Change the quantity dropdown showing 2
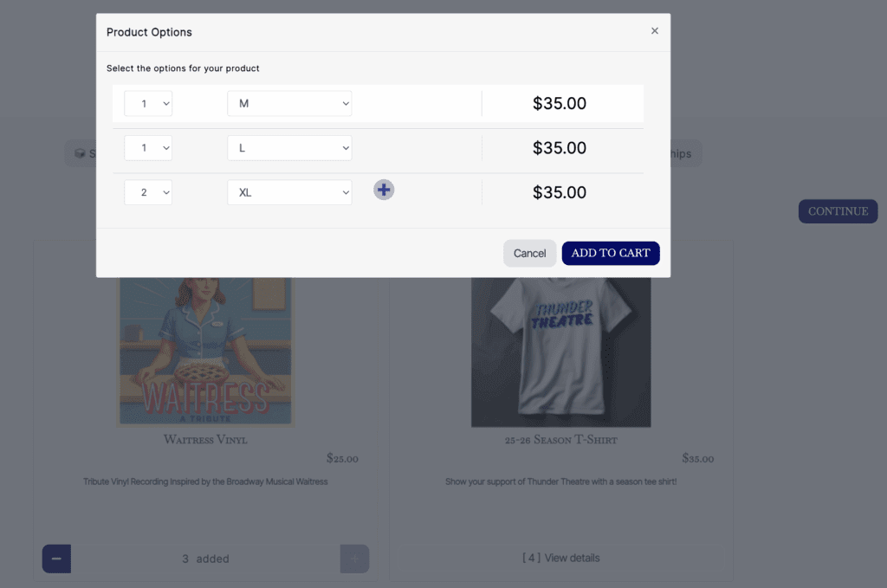The image size is (887, 588). pos(148,192)
